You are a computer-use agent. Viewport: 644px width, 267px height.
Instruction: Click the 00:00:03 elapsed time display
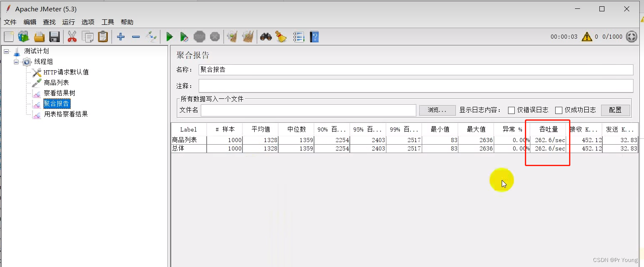click(564, 37)
